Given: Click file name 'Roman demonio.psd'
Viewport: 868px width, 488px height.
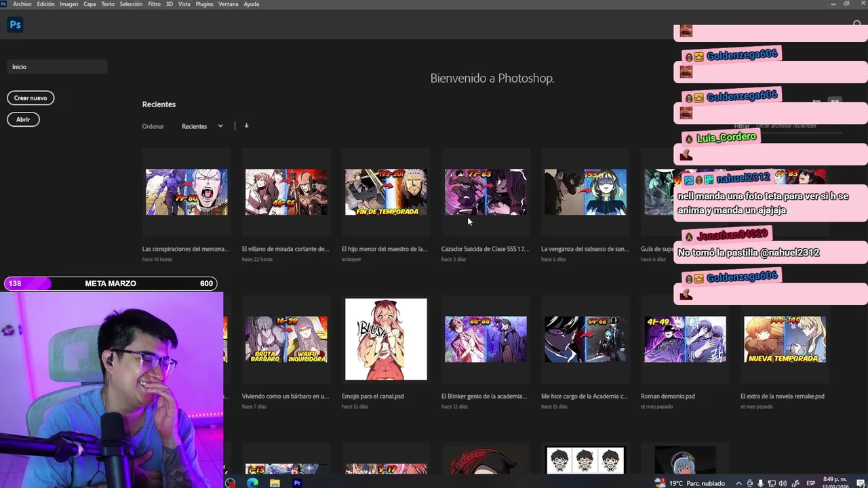Looking at the screenshot, I should (667, 396).
